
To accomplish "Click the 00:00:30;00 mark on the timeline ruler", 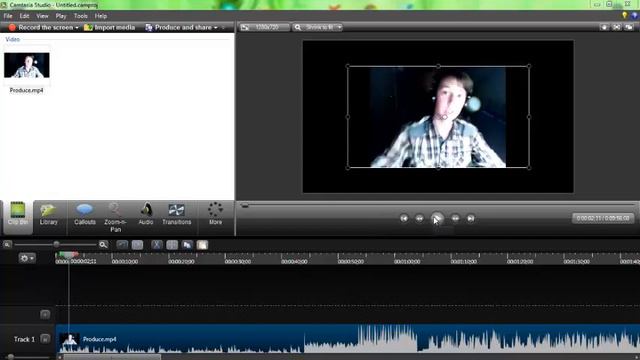I will (238, 262).
